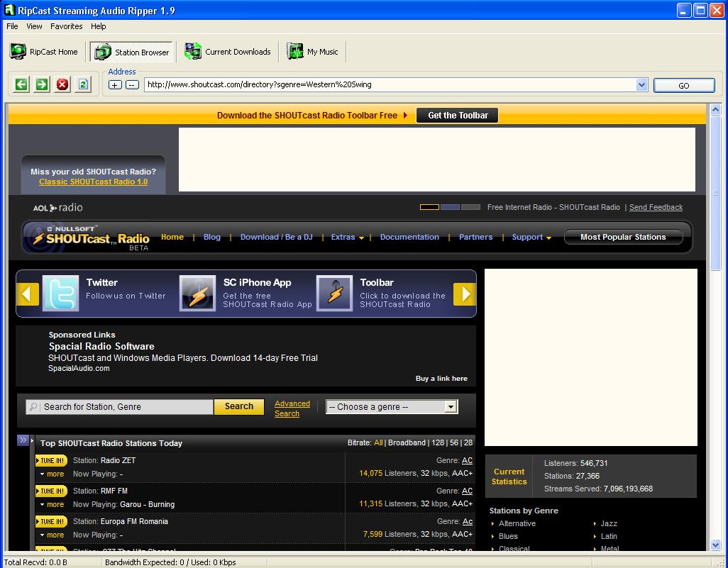Click the page scrollbar up arrow
The height and width of the screenshot is (568, 728).
pos(715,110)
